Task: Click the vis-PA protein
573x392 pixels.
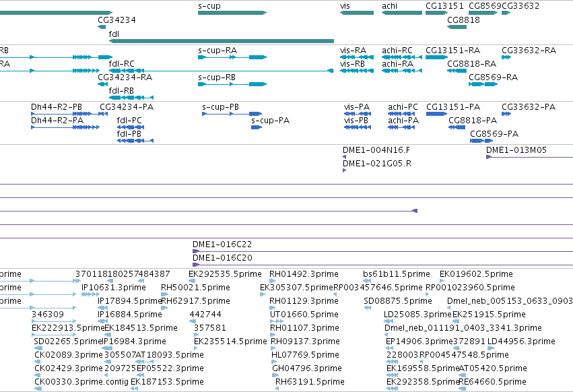Action: pyautogui.click(x=358, y=114)
